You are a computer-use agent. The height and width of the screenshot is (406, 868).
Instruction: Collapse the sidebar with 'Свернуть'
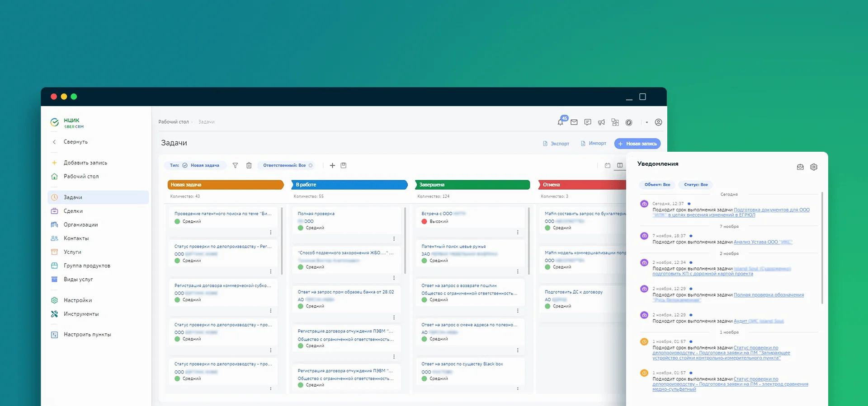tap(75, 142)
